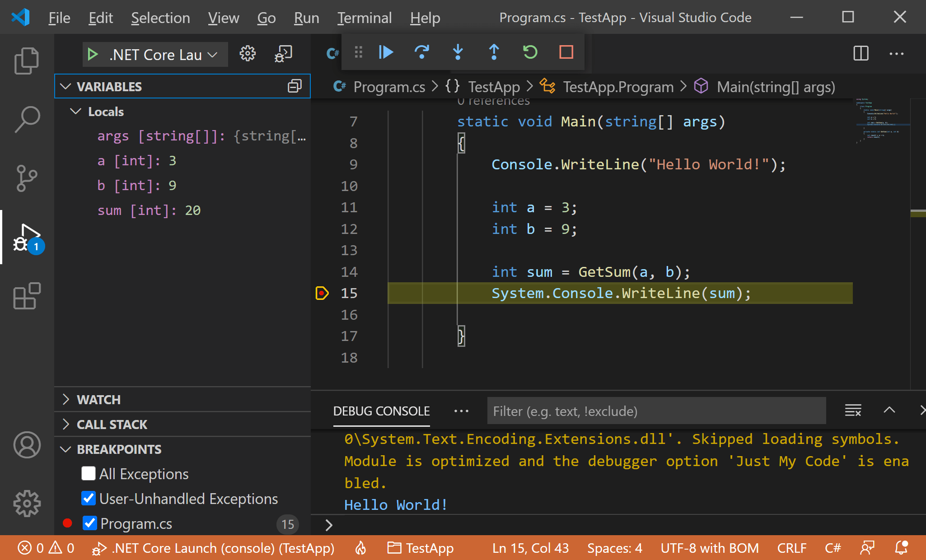Click the Continue icon in the debug toolbar
This screenshot has width=926, height=560.
385,52
